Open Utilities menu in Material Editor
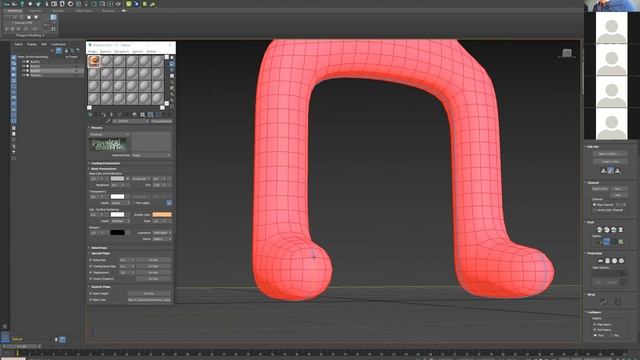Screen dimensions: 640x360 point(151,51)
